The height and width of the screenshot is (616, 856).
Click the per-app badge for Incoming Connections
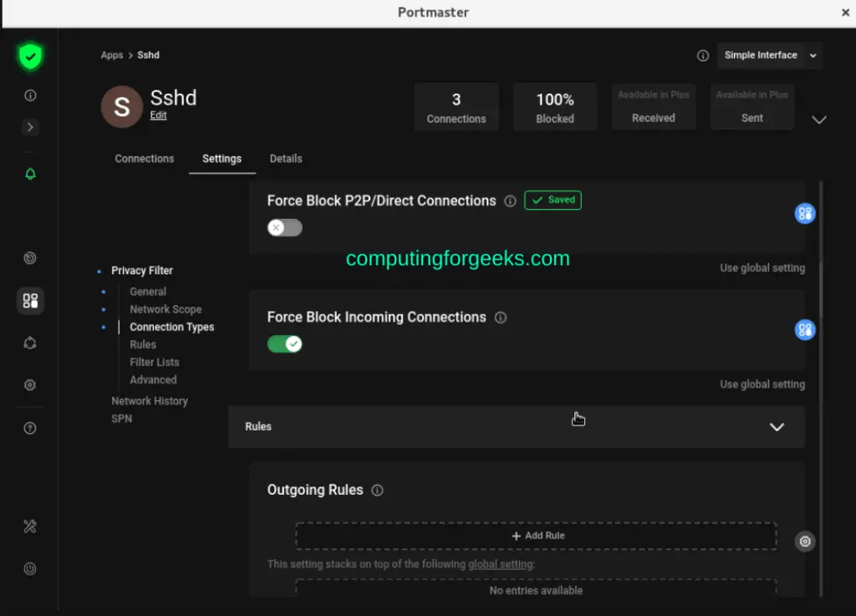[x=805, y=329]
